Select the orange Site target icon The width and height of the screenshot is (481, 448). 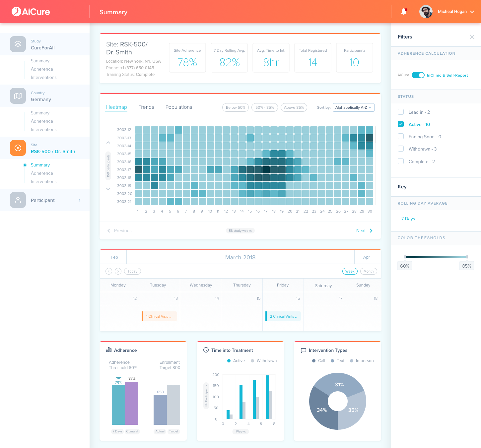click(18, 148)
